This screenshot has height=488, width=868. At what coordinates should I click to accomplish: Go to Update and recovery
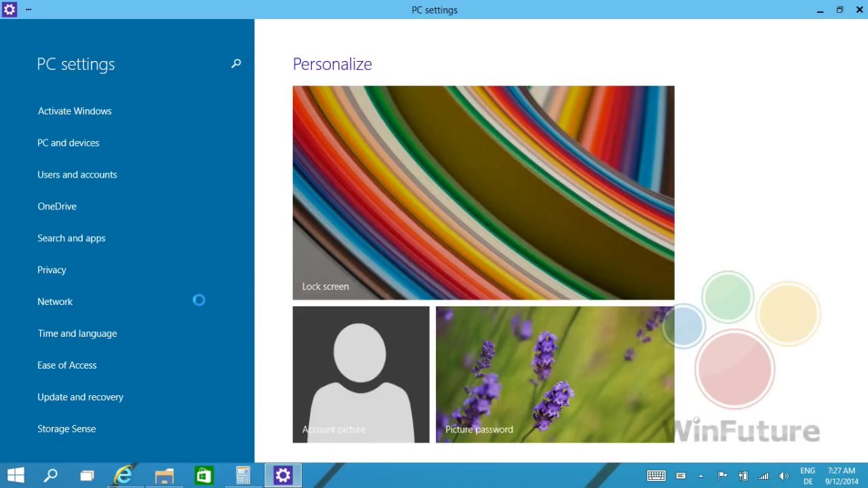[x=81, y=397]
